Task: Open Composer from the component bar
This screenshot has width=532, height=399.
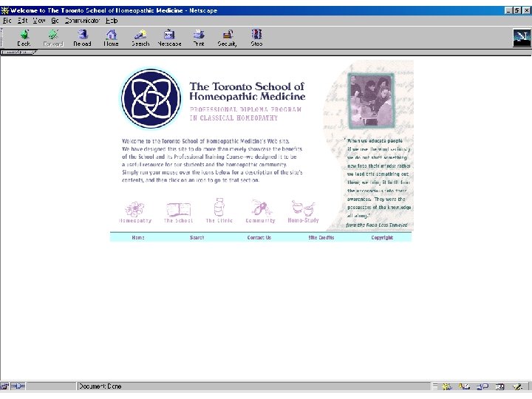Action: [x=517, y=386]
